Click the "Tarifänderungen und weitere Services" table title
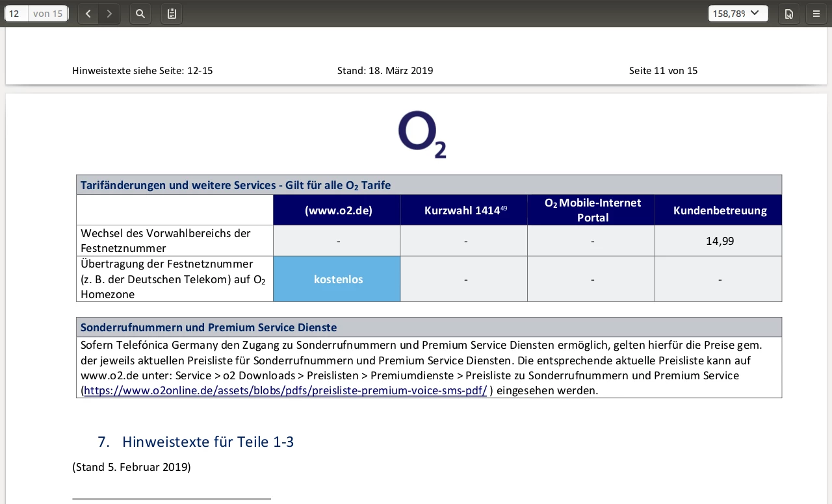The height and width of the screenshot is (504, 832). click(x=236, y=185)
